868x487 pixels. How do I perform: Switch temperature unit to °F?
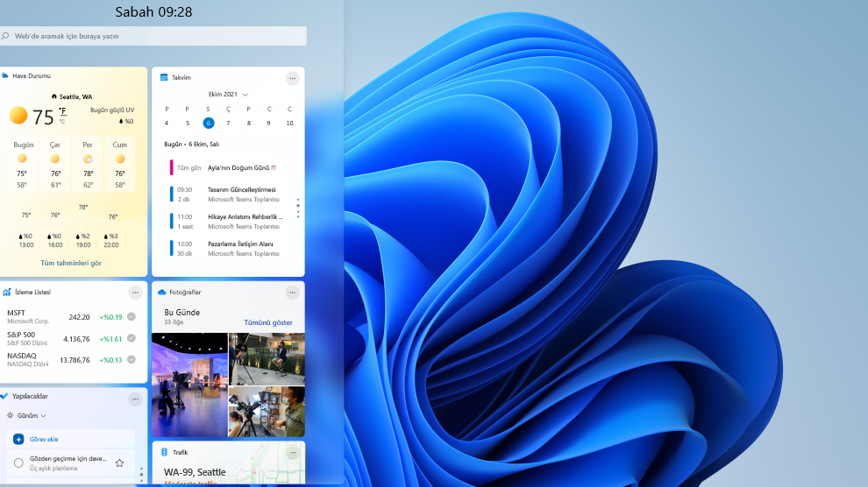point(63,111)
